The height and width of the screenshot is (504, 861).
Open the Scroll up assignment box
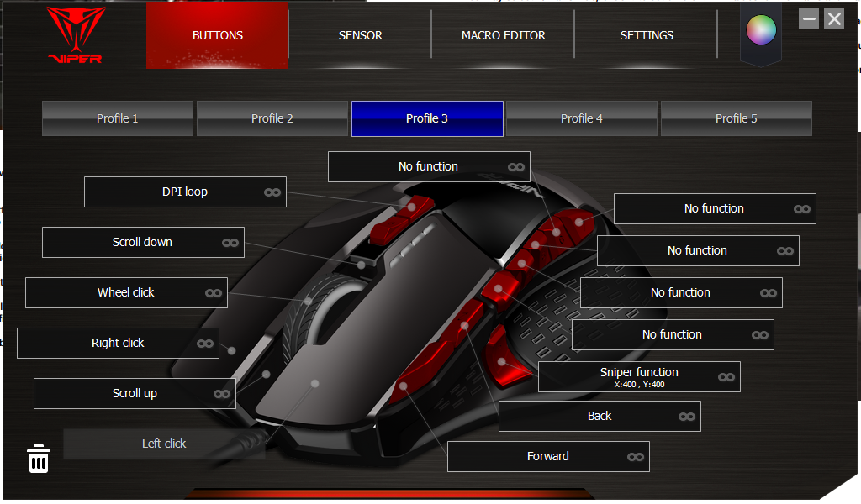click(x=135, y=393)
